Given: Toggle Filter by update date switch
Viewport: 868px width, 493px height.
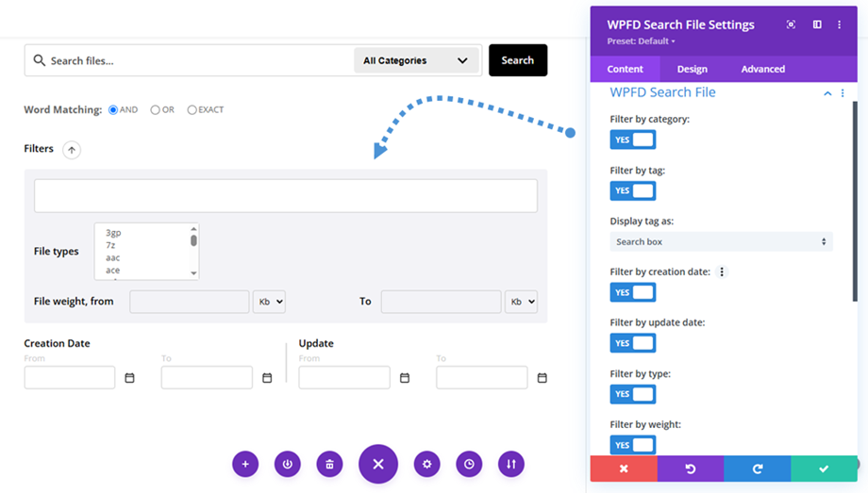Looking at the screenshot, I should point(633,343).
